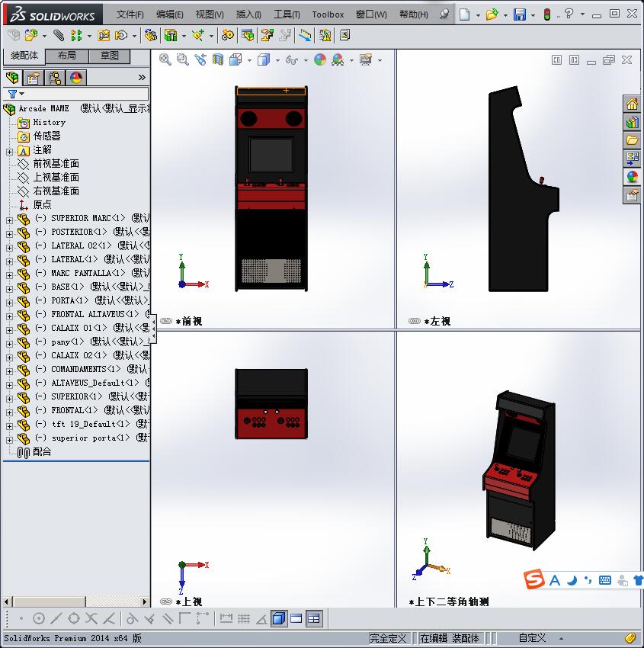Open the Design Library task pane icon

pyautogui.click(x=632, y=122)
